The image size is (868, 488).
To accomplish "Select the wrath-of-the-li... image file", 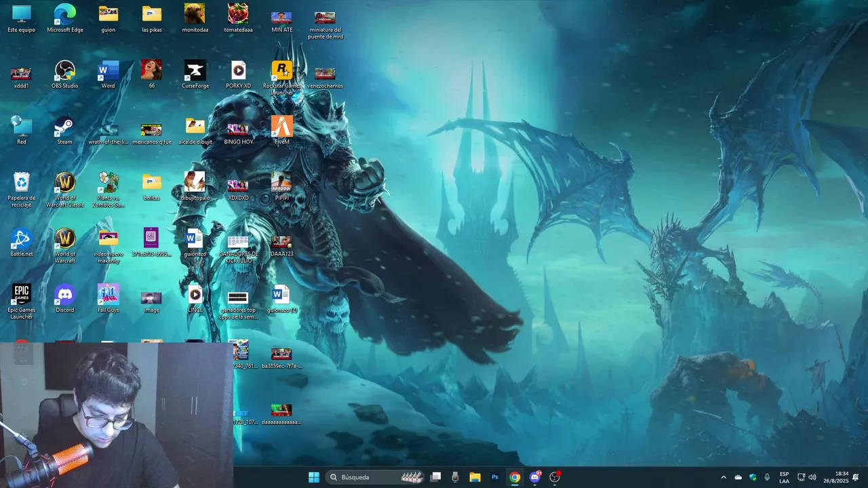I will 108,134.
